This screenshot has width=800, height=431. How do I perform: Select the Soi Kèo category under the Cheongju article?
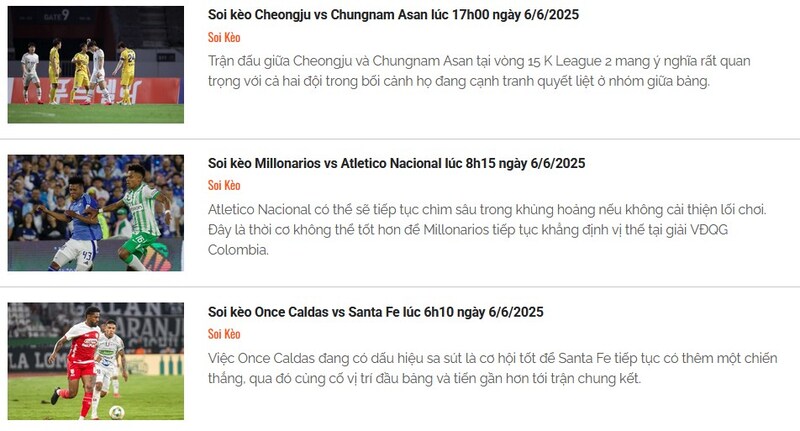[x=224, y=37]
